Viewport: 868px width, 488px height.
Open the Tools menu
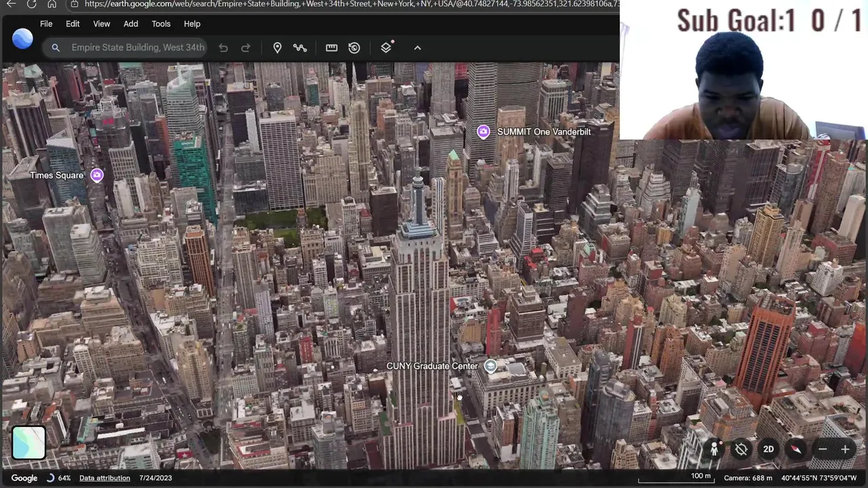pos(161,24)
